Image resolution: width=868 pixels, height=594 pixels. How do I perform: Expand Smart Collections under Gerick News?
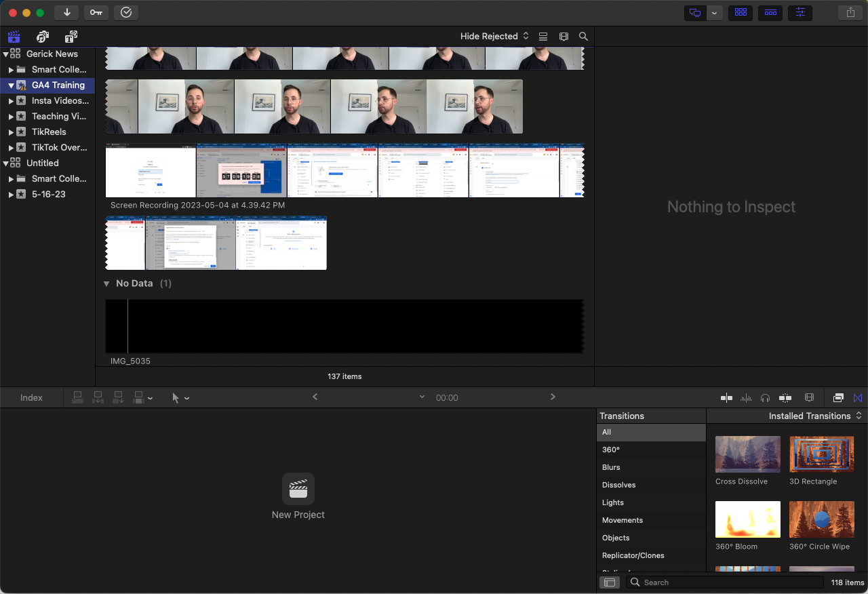pos(11,70)
